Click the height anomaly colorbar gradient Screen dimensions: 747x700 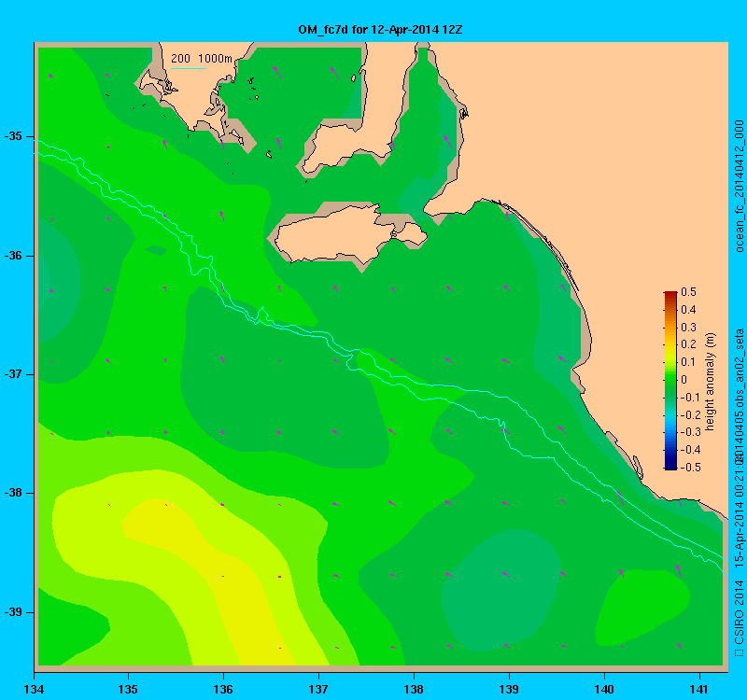click(670, 381)
